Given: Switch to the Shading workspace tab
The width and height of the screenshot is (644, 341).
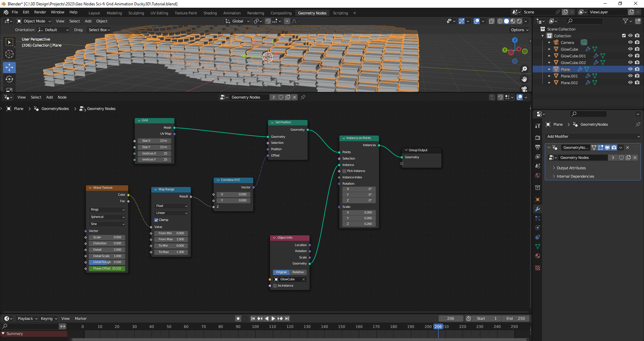Looking at the screenshot, I should pyautogui.click(x=210, y=13).
